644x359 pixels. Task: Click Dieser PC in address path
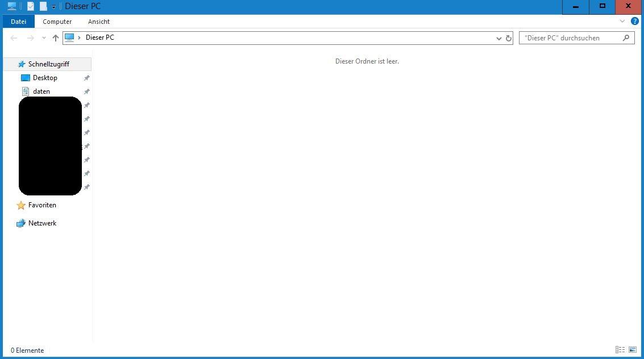click(100, 37)
